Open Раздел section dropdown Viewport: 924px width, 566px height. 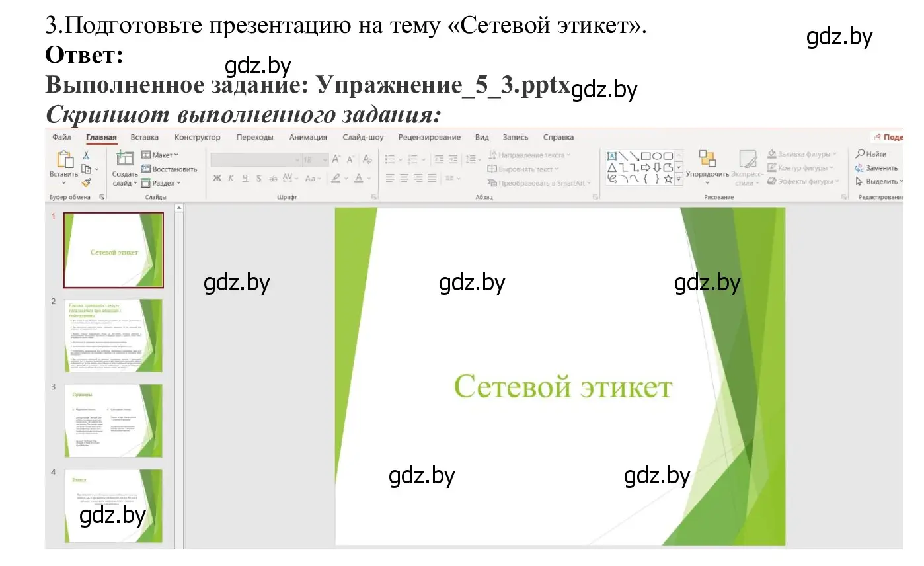click(x=161, y=183)
